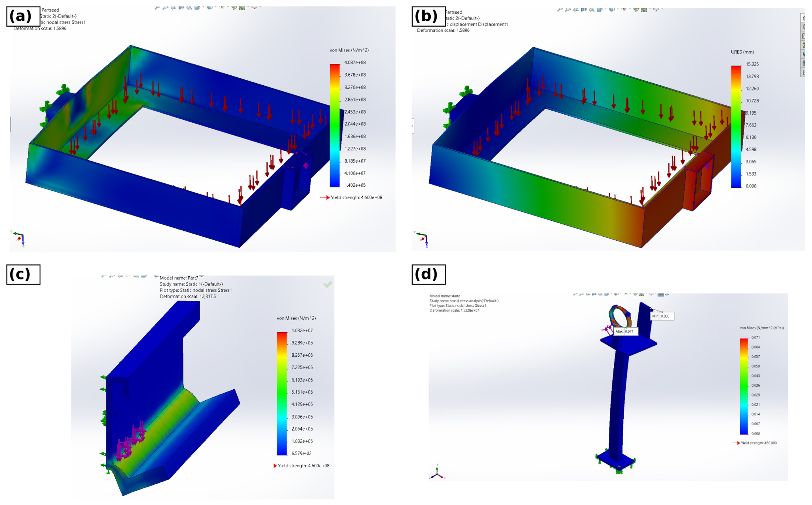Select legend value 1.032e+07 in panel (c)
The width and height of the screenshot is (812, 505).
pos(302,331)
